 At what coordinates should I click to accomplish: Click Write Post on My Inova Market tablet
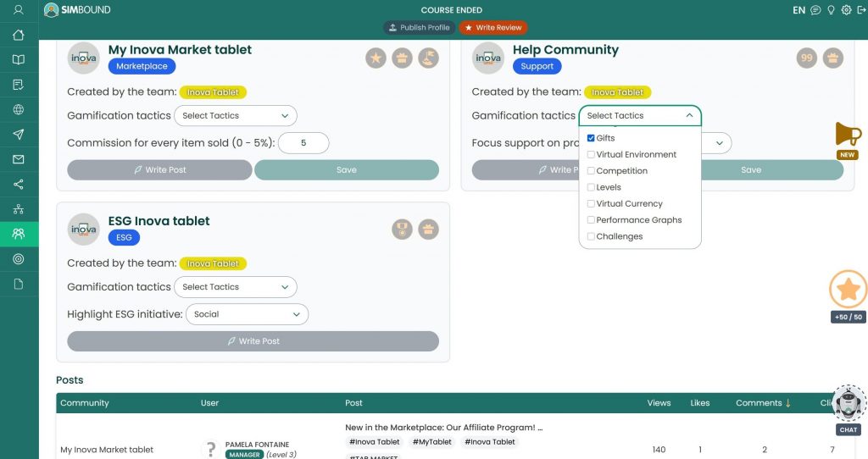click(x=159, y=169)
